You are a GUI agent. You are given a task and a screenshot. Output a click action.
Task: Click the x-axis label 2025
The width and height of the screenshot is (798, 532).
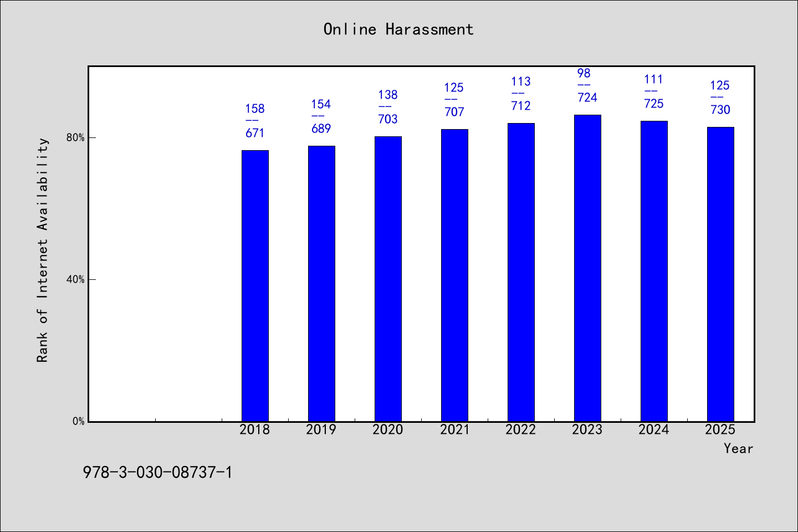click(720, 430)
